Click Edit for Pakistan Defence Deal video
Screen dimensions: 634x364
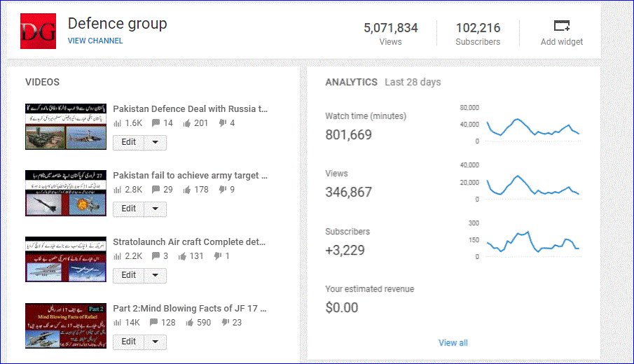tap(129, 142)
